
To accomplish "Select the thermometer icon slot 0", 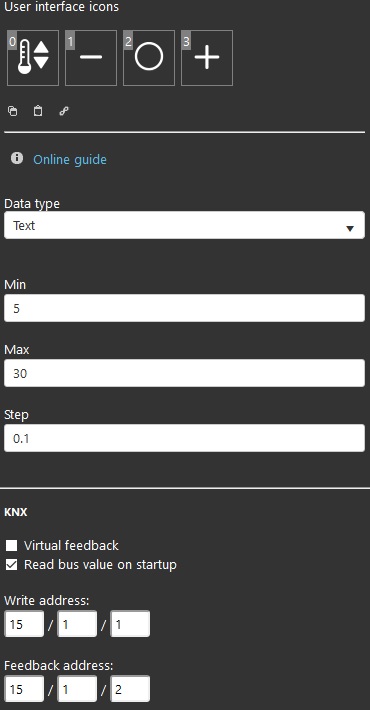I will [x=33, y=58].
